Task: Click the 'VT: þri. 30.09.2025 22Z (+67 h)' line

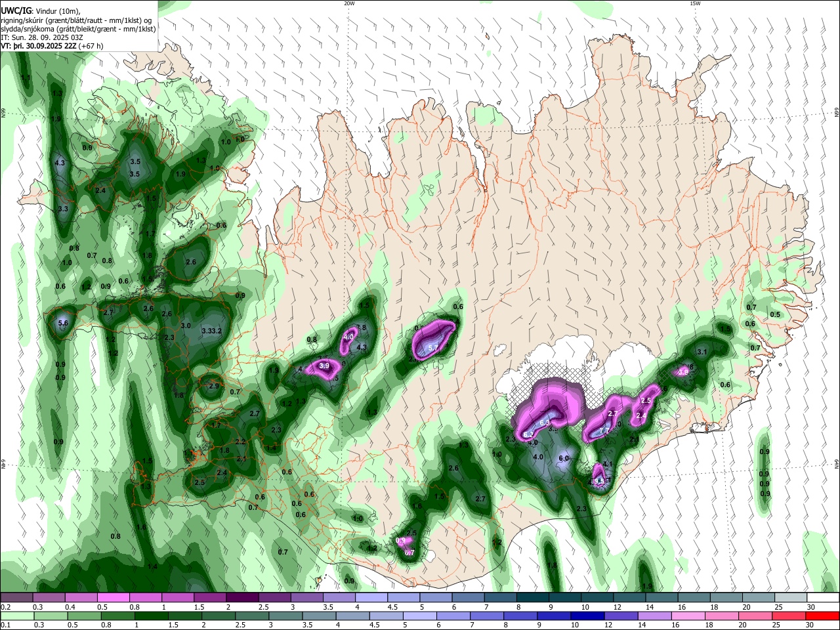Action: click(52, 46)
